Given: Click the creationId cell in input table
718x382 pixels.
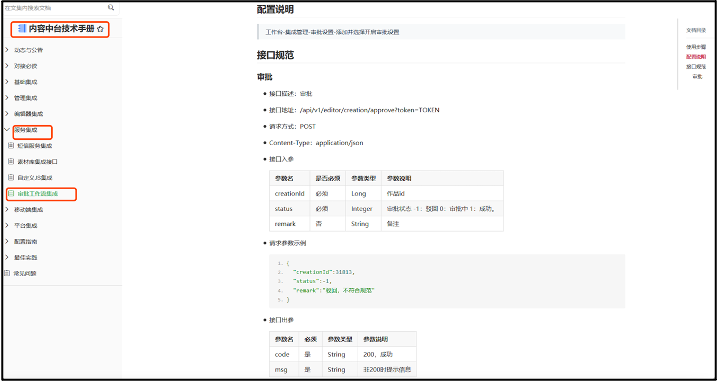Looking at the screenshot, I should tap(290, 193).
